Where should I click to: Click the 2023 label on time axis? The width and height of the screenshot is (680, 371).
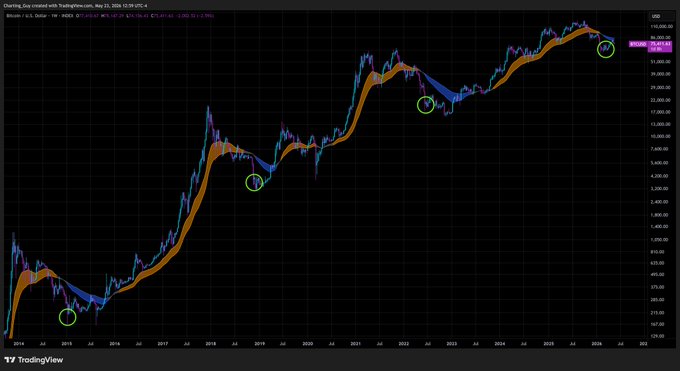[x=451, y=344]
